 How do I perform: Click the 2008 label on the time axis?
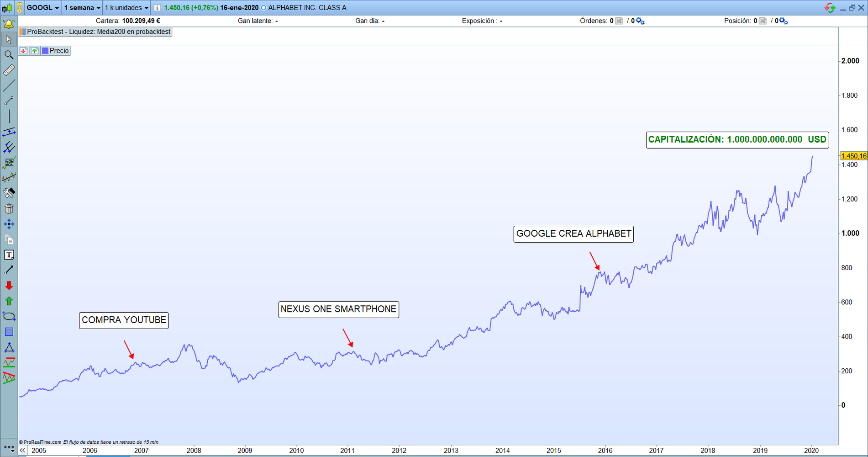point(194,451)
